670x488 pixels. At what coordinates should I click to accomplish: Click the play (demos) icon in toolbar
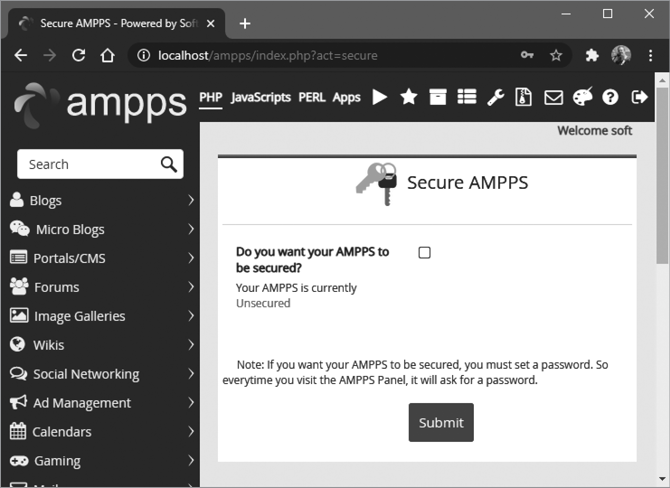pyautogui.click(x=379, y=97)
